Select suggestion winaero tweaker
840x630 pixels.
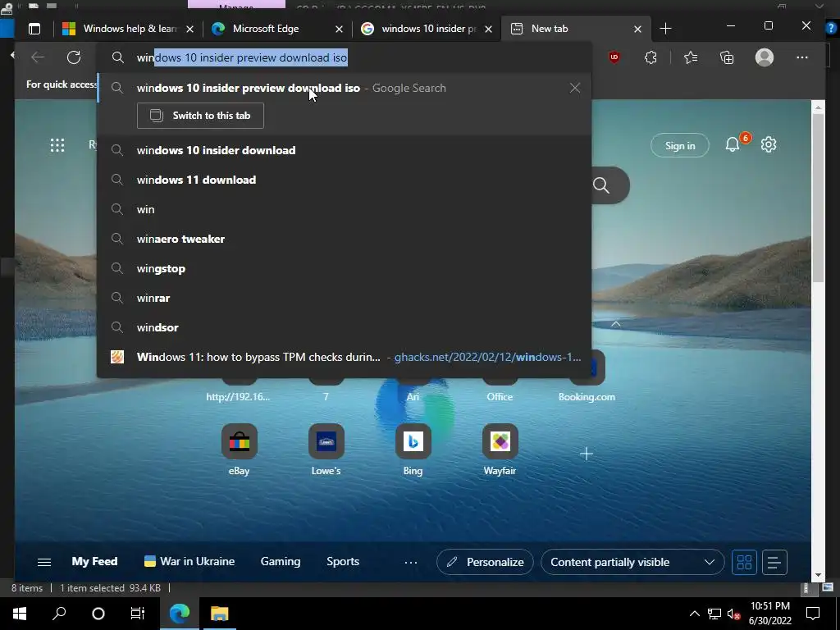[344, 239]
